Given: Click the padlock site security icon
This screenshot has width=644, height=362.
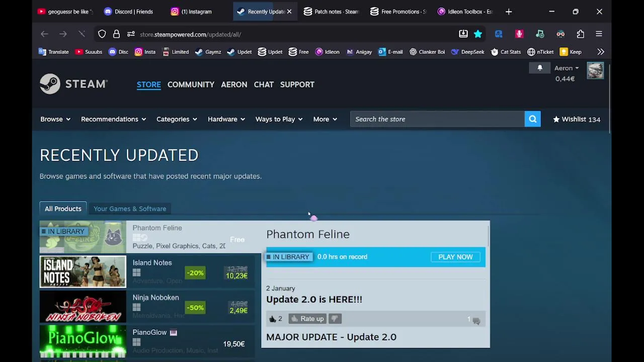Looking at the screenshot, I should click(x=116, y=34).
